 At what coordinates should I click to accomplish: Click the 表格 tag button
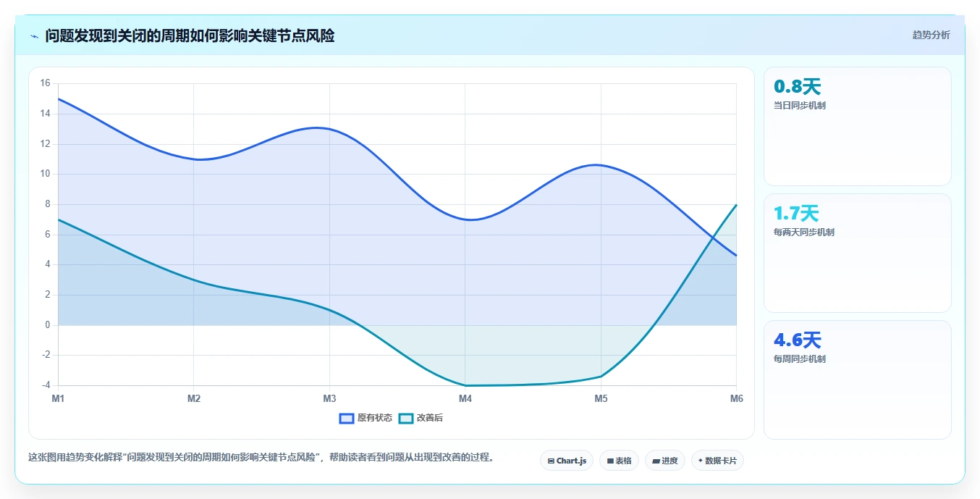coord(619,461)
